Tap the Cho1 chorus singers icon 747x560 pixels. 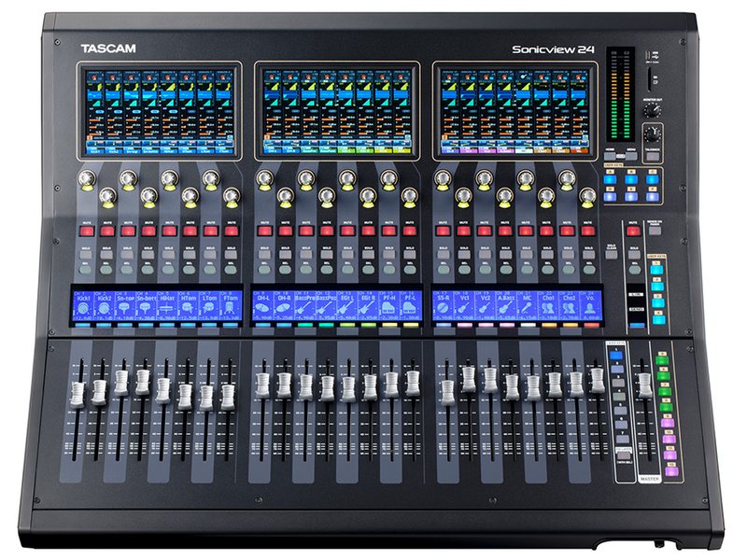pyautogui.click(x=548, y=310)
